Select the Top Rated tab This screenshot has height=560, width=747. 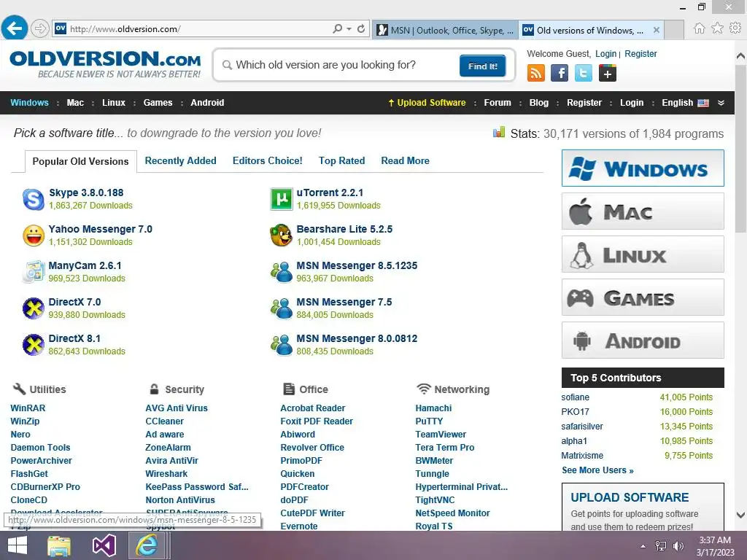click(x=341, y=161)
